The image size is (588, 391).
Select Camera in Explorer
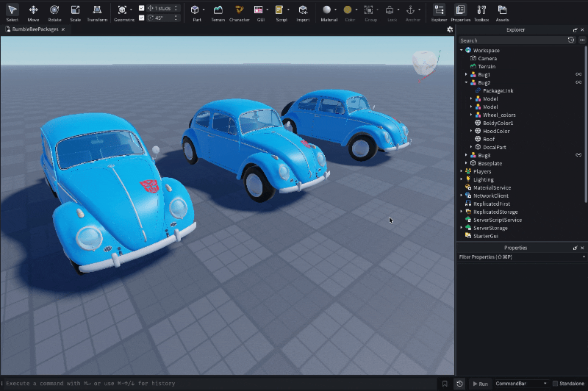pos(487,59)
